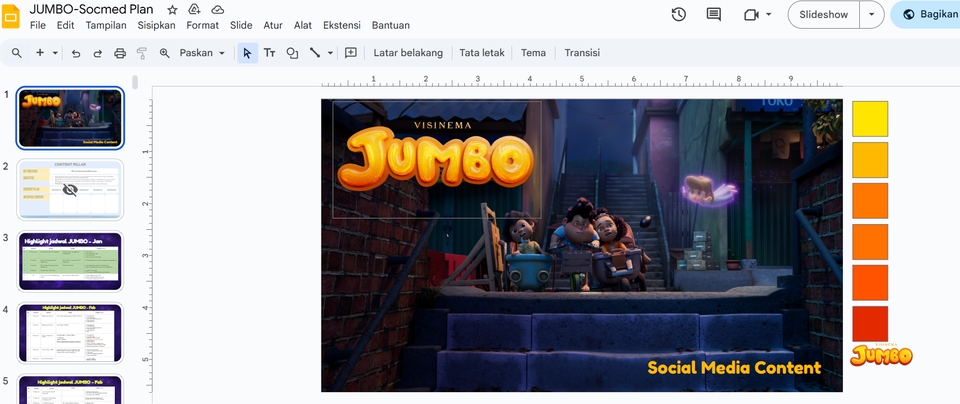Star the JUMBO-Socmed Plan document
The width and height of the screenshot is (960, 404).
(172, 9)
